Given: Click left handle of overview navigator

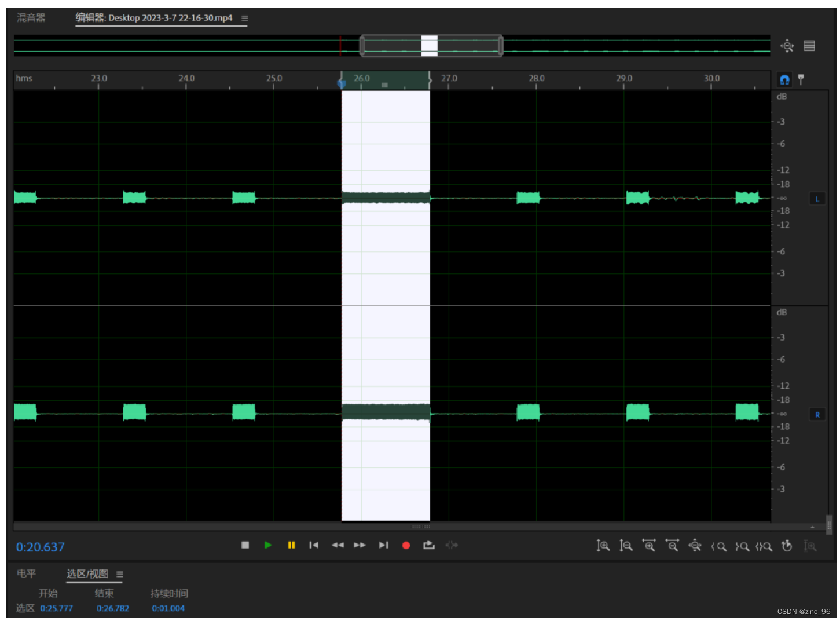Looking at the screenshot, I should (x=362, y=46).
